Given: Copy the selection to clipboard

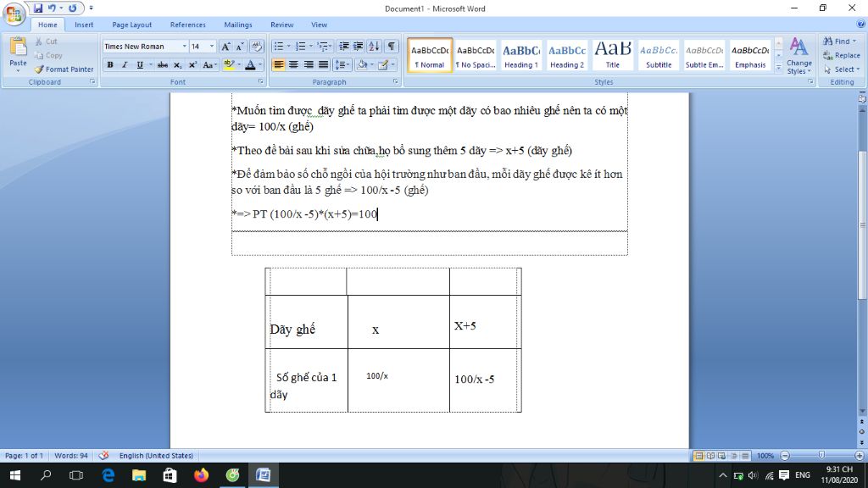Looking at the screenshot, I should tap(48, 55).
